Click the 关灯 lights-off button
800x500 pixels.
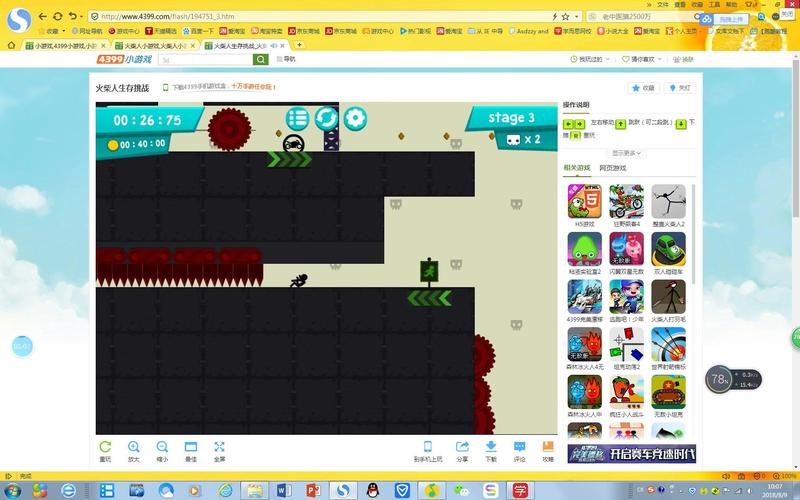coord(679,88)
